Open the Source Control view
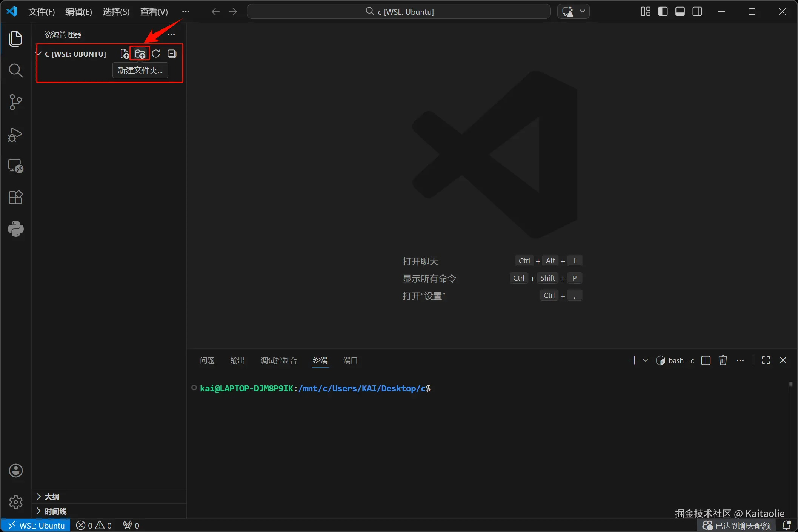The width and height of the screenshot is (798, 532). (15, 102)
